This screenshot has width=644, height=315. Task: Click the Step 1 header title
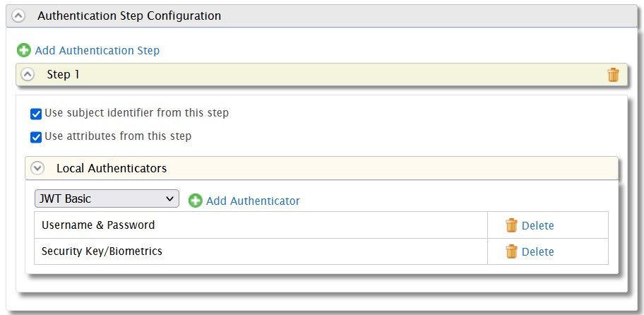[63, 74]
